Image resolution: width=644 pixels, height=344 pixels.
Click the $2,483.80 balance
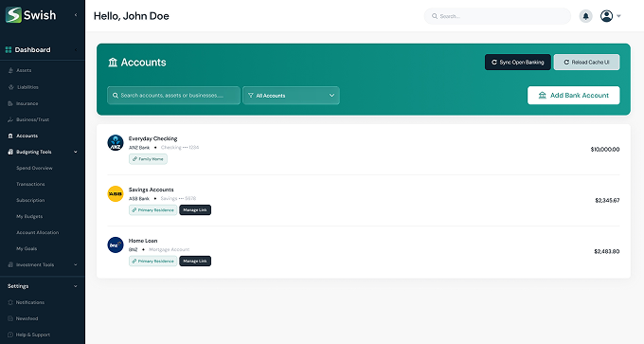(607, 251)
